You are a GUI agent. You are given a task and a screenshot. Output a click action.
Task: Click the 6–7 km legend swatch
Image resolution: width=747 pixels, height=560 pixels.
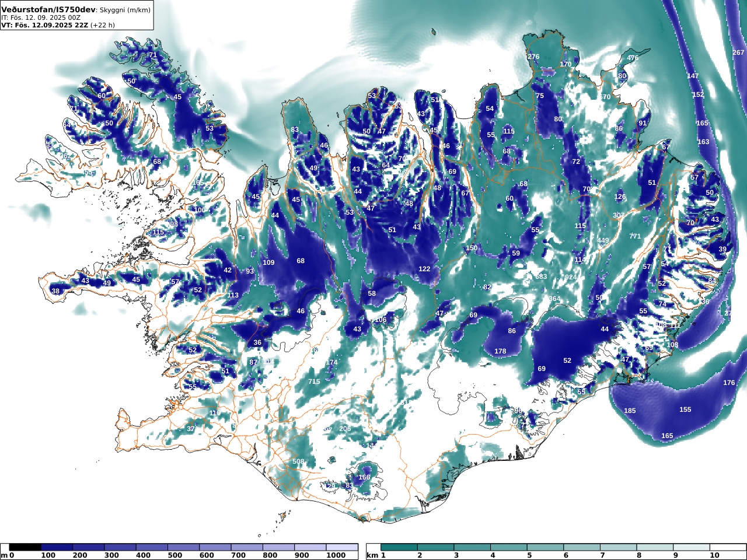(x=581, y=547)
